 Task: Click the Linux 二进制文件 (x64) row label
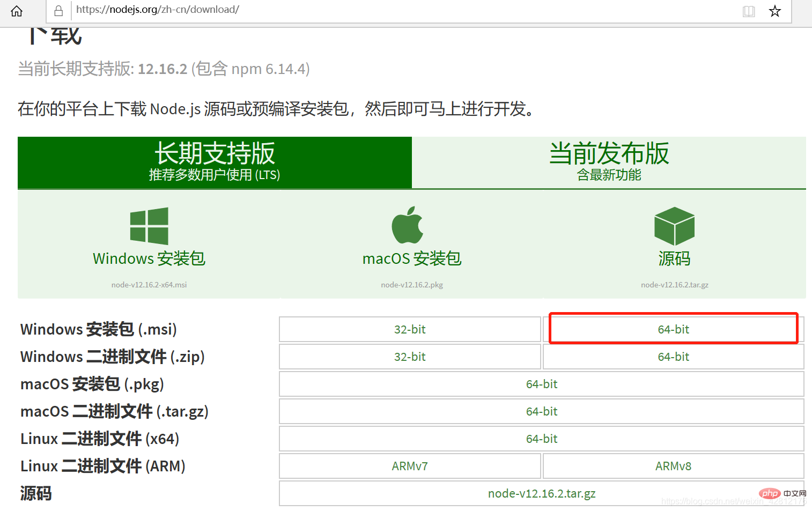(x=100, y=439)
